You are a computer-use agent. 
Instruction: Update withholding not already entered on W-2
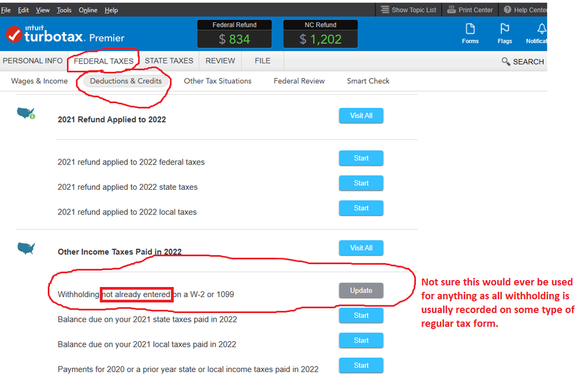coord(361,291)
